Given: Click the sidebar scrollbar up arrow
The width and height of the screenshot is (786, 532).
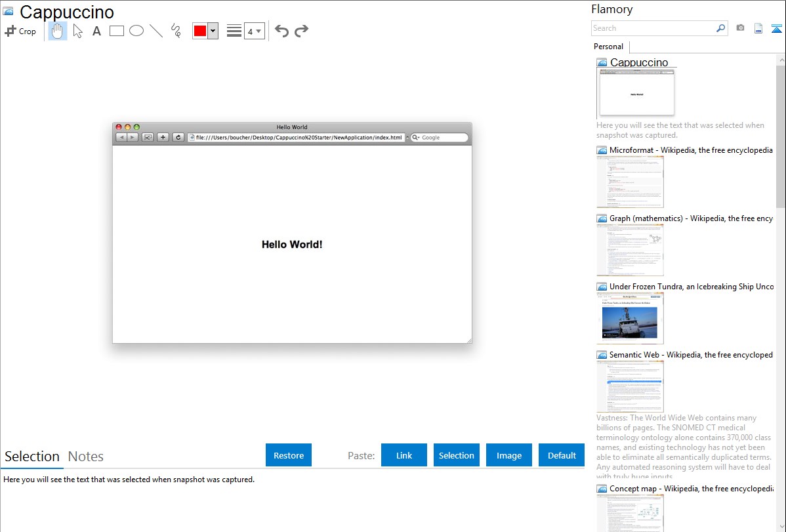Looking at the screenshot, I should tap(781, 60).
